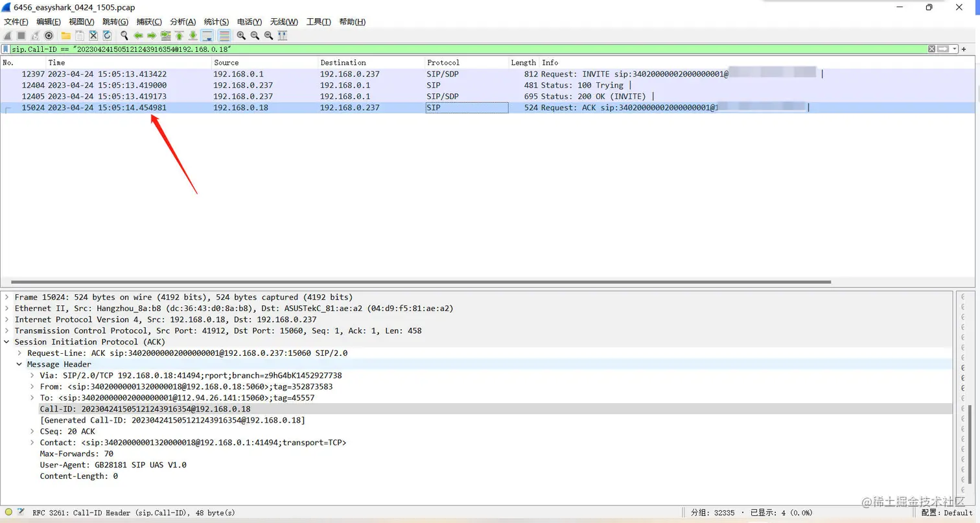Reload the capture file
The height and width of the screenshot is (523, 980).
click(107, 36)
